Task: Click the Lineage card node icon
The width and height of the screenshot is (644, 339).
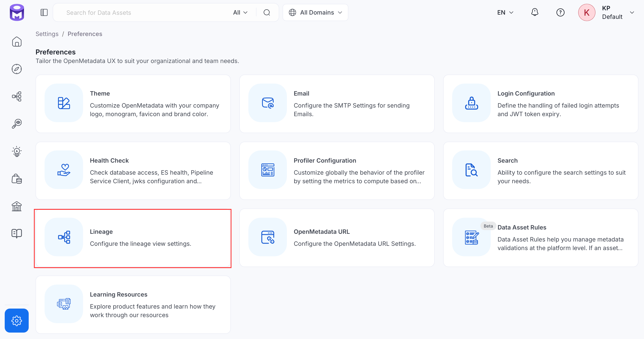Action: point(64,237)
